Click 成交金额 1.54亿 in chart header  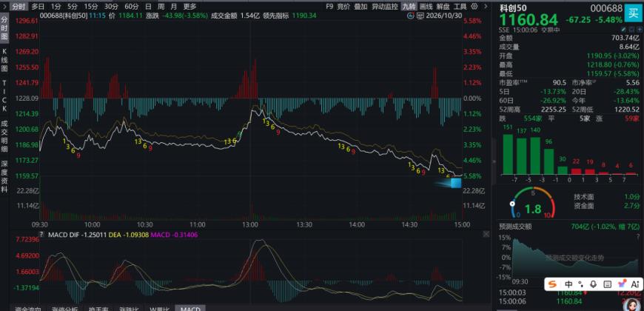234,16
